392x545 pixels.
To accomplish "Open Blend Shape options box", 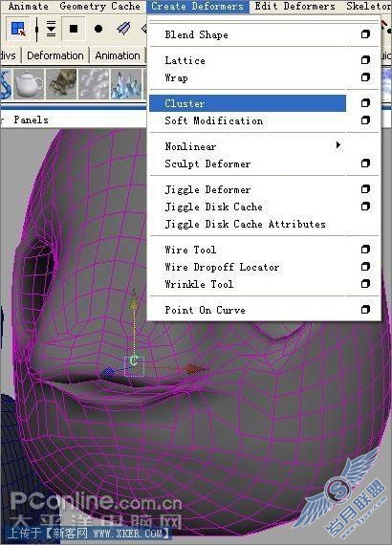I will coord(365,34).
